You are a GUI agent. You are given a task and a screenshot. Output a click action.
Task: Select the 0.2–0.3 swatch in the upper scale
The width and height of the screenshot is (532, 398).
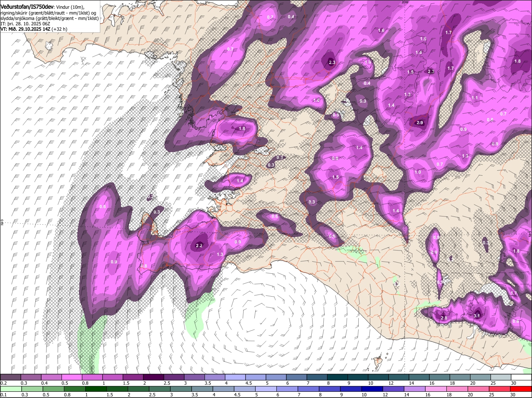tap(10, 377)
